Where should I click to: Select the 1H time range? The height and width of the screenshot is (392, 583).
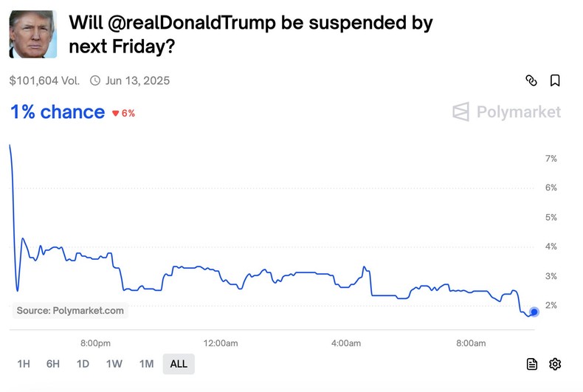click(x=24, y=363)
